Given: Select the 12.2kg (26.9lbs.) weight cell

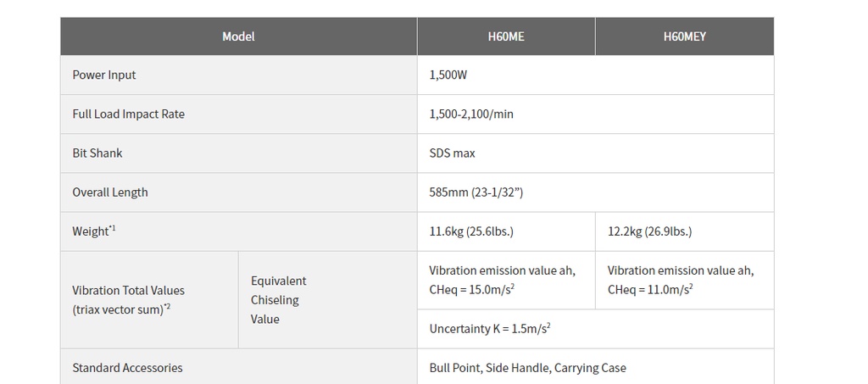Looking at the screenshot, I should pyautogui.click(x=685, y=231).
